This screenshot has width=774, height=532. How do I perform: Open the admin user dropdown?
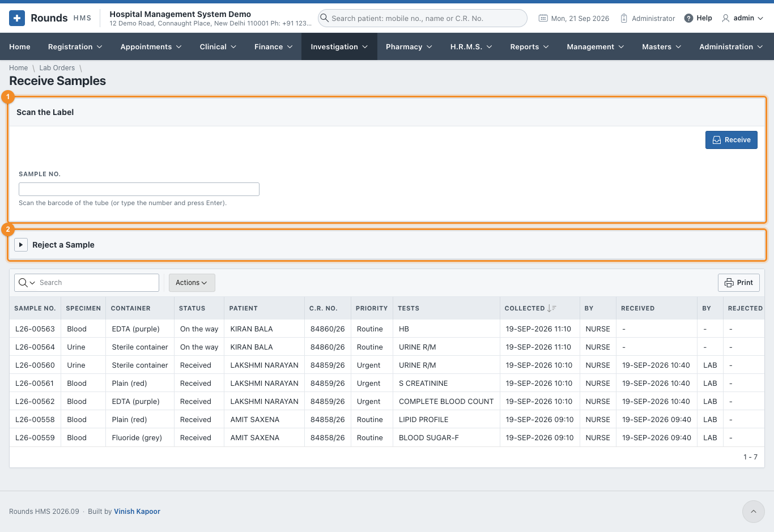743,18
